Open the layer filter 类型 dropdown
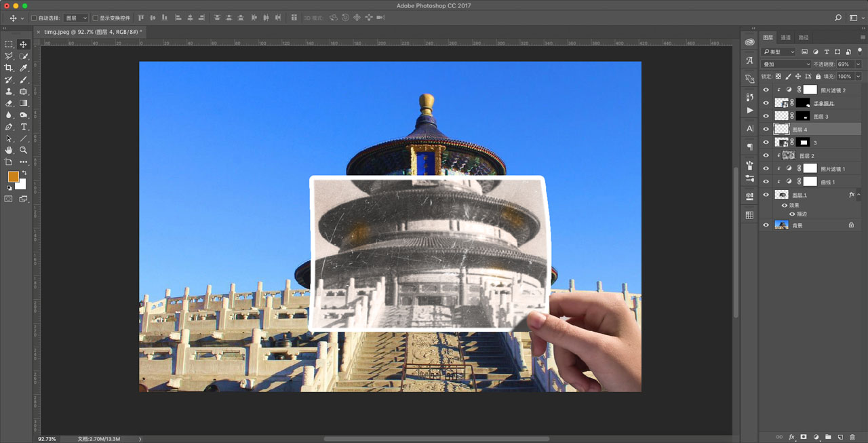 click(x=778, y=52)
